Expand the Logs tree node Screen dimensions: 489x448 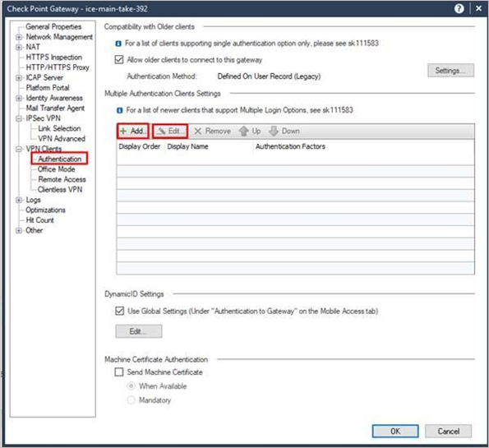19,200
